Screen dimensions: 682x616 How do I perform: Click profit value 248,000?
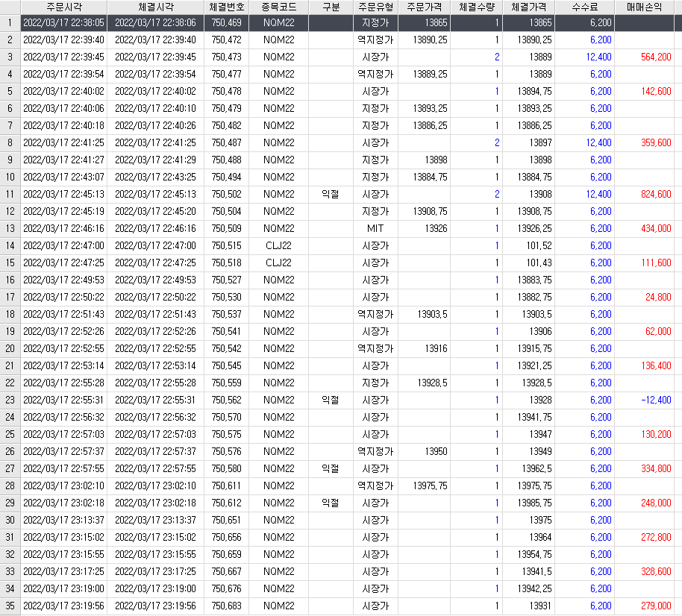coord(656,503)
